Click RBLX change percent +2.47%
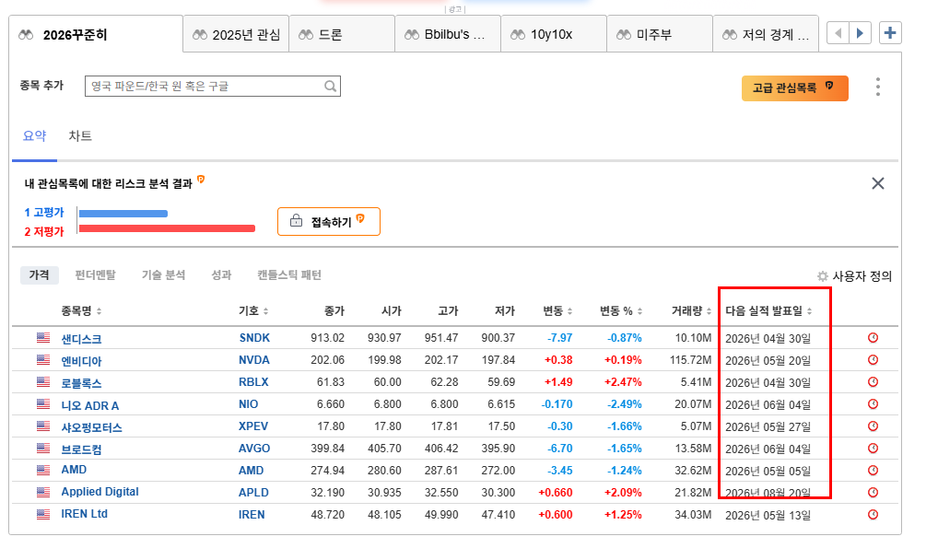This screenshot has height=560, width=938. 623,382
